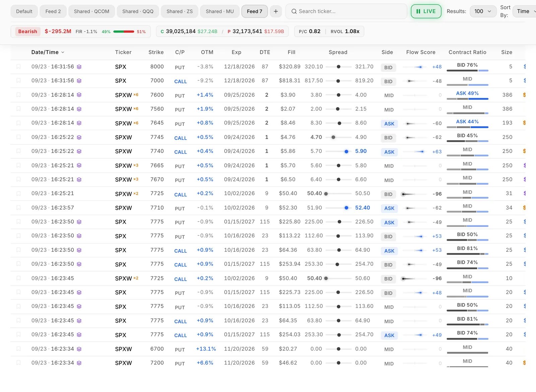Click the BID 76% contract ratio label
The width and height of the screenshot is (536, 392).
[x=467, y=65]
